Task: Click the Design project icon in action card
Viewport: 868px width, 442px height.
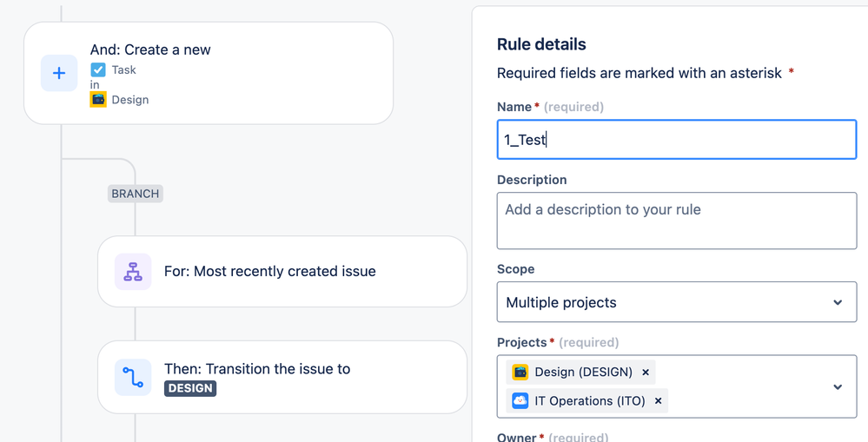Action: (x=98, y=100)
